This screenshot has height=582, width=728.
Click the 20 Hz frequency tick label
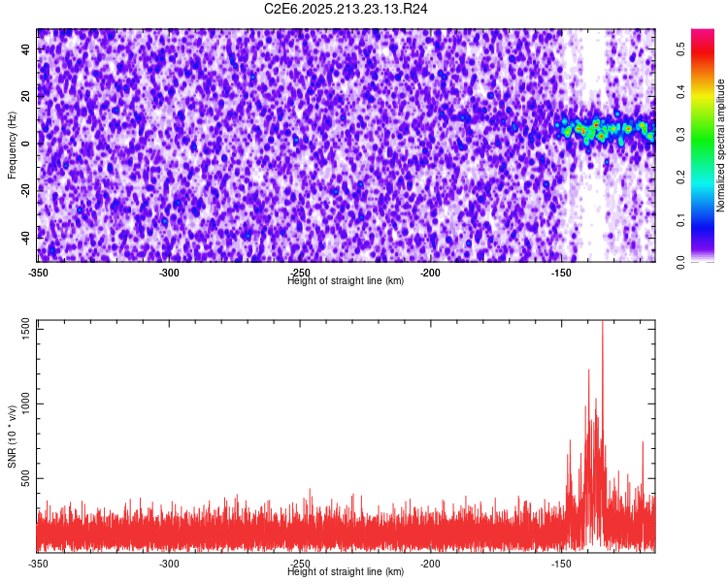pos(26,96)
